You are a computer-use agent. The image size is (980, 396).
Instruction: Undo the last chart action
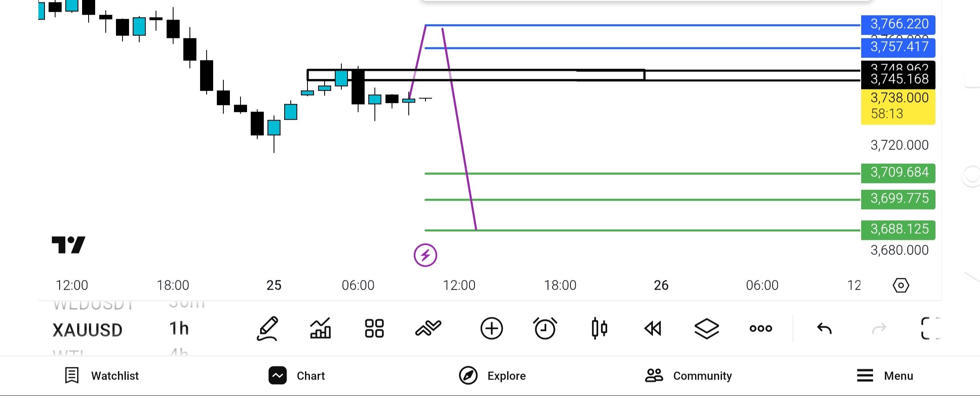(824, 328)
